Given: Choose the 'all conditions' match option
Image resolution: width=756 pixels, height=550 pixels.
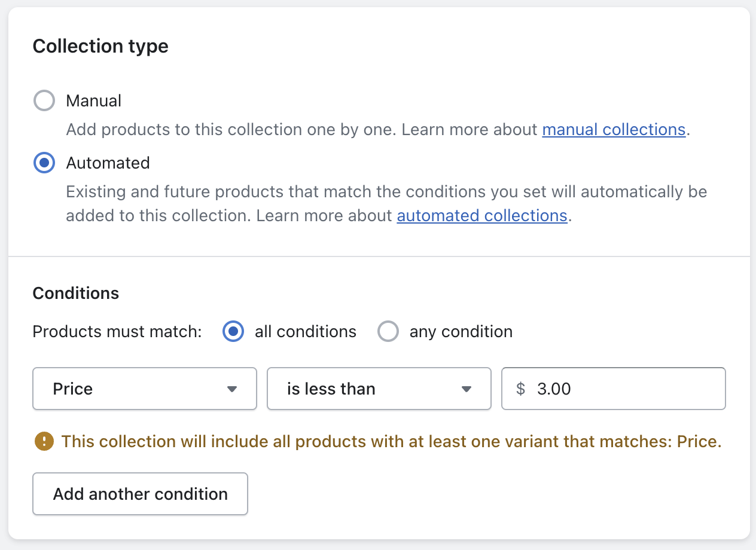Looking at the screenshot, I should (x=233, y=331).
